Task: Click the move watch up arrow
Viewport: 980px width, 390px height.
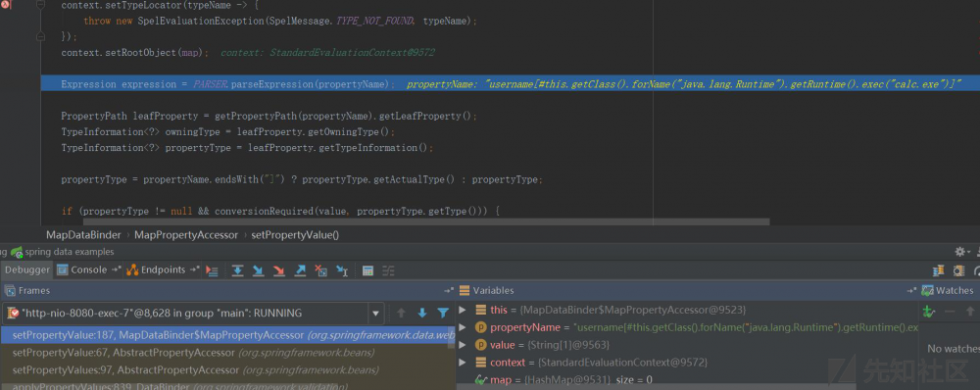Action: (x=970, y=312)
